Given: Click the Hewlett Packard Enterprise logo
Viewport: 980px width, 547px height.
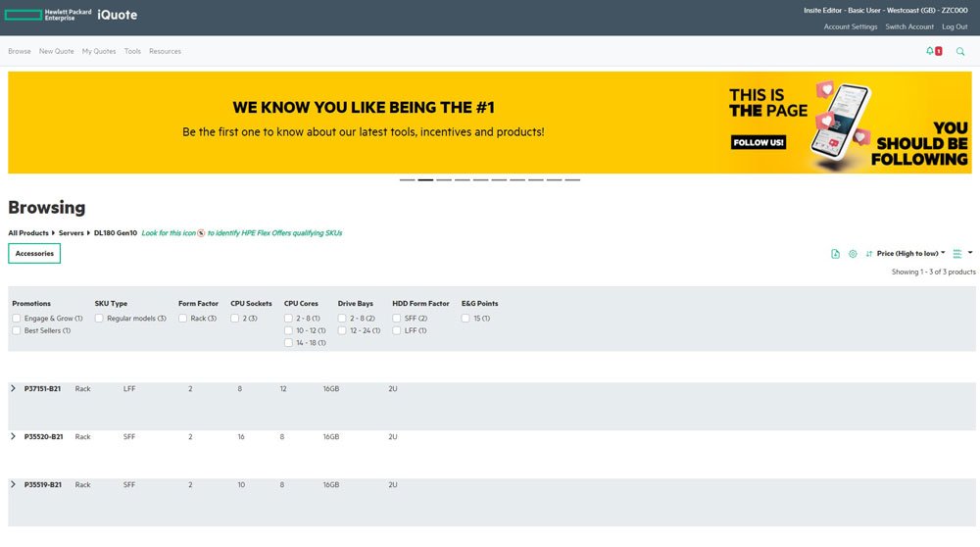Looking at the screenshot, I should 48,15.
